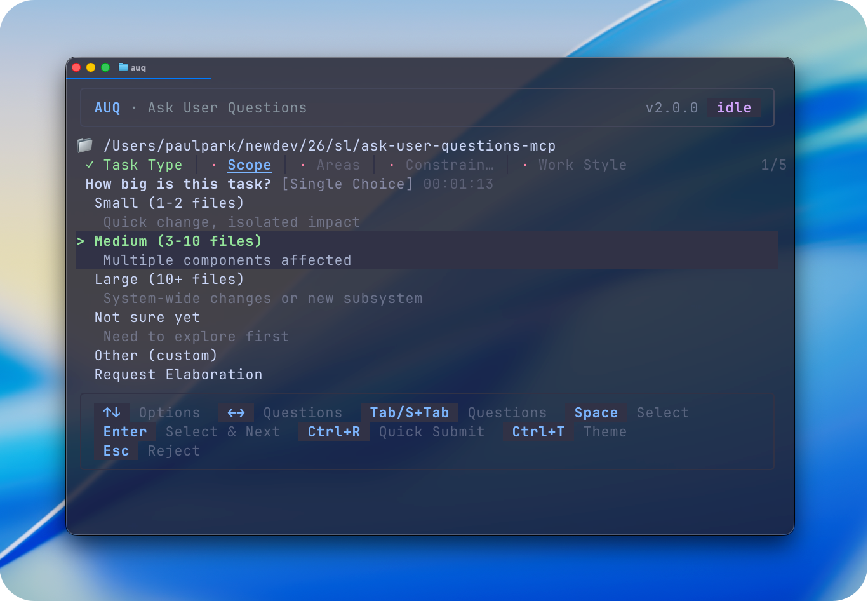The image size is (868, 601).
Task: Click the auq folder icon in the title bar
Action: [123, 67]
